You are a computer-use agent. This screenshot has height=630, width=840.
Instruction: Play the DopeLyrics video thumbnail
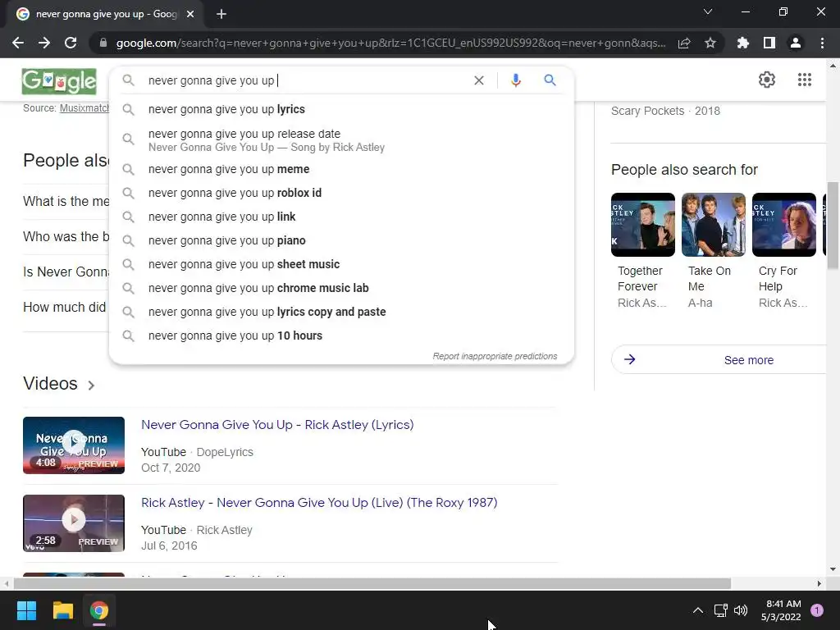(x=74, y=445)
